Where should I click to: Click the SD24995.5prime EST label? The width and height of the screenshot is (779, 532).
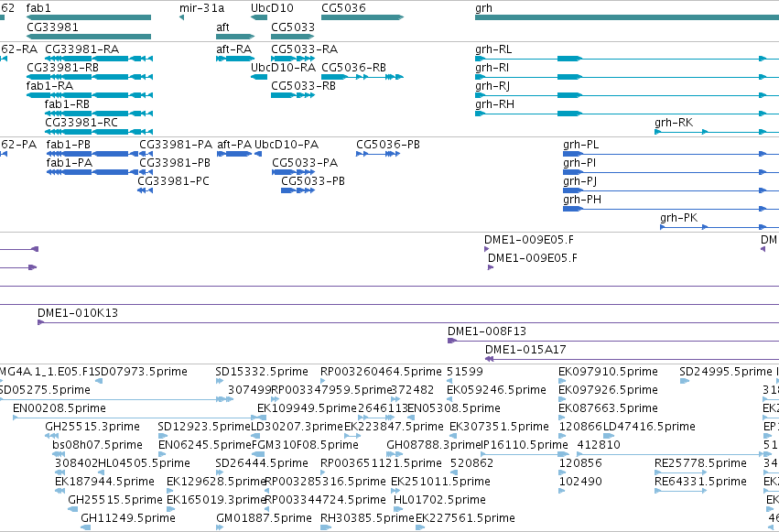[x=726, y=372]
